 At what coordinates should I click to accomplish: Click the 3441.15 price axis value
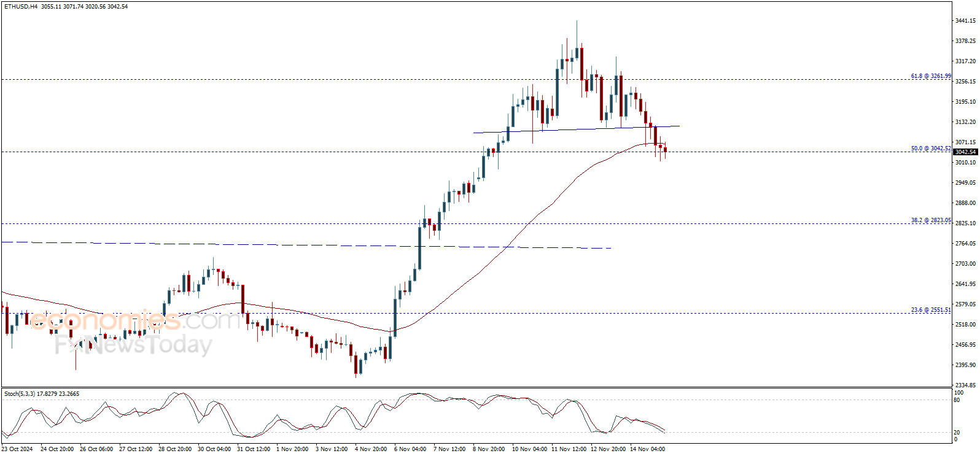coord(965,21)
